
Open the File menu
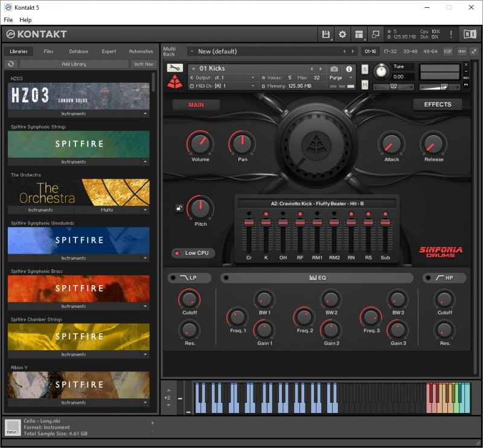tap(8, 20)
